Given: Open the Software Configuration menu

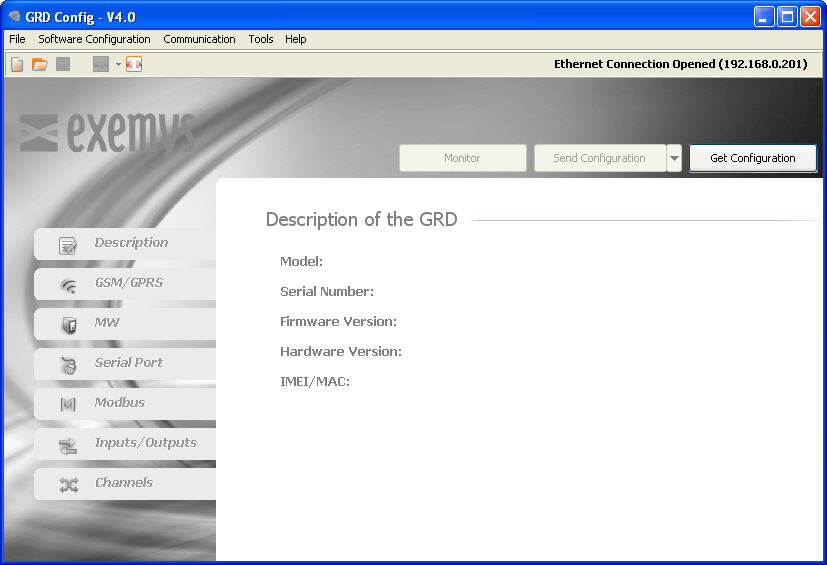Looking at the screenshot, I should point(94,39).
